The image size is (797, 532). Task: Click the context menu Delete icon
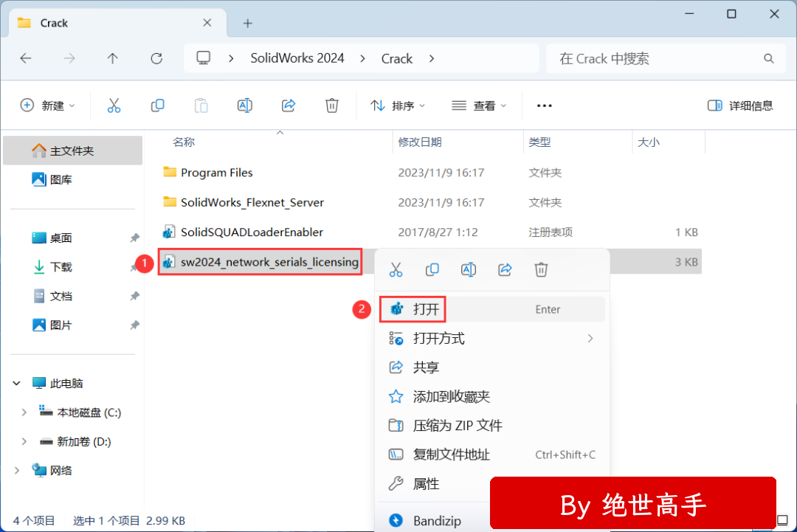coord(541,269)
